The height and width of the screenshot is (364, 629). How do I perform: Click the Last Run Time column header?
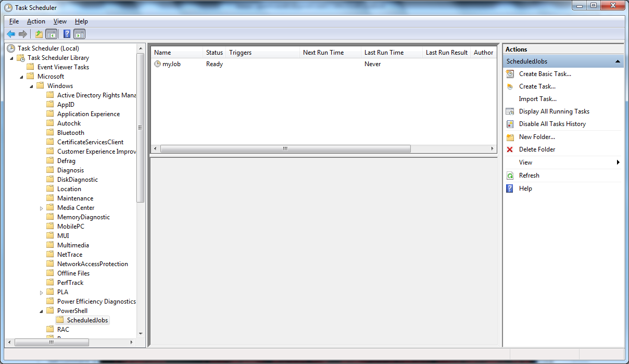point(392,53)
